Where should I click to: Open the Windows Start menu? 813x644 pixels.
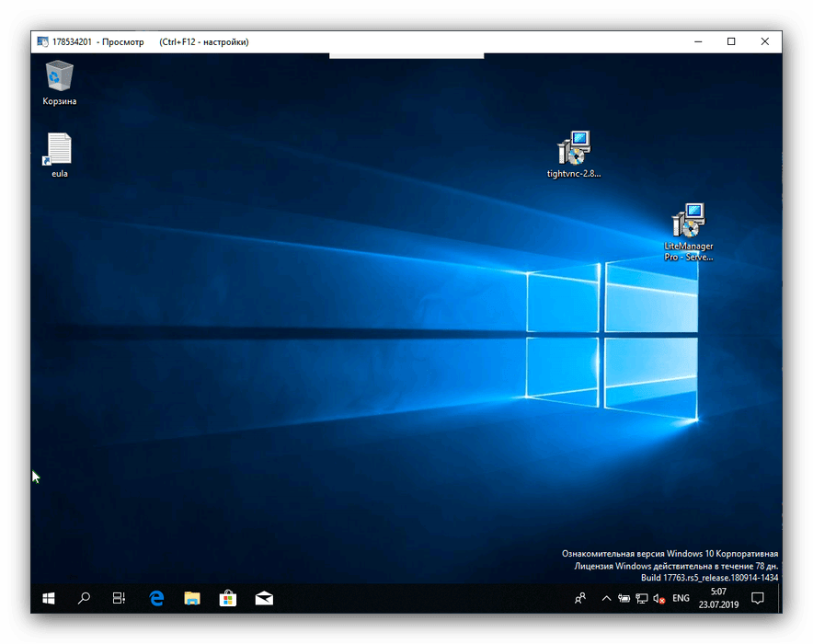pyautogui.click(x=49, y=598)
